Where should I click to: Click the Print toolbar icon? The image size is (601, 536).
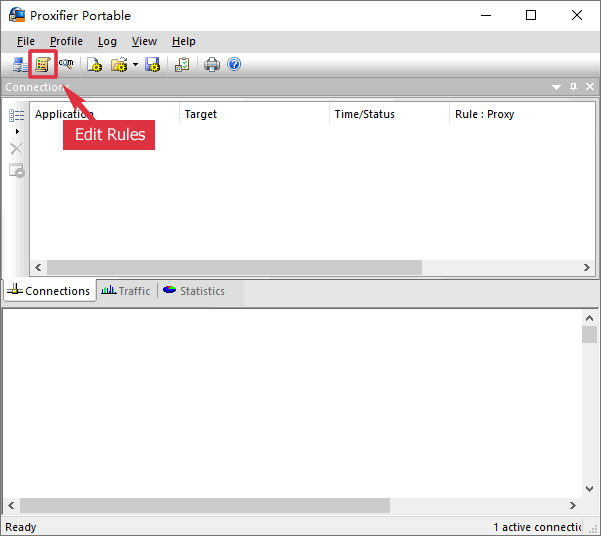[x=212, y=64]
